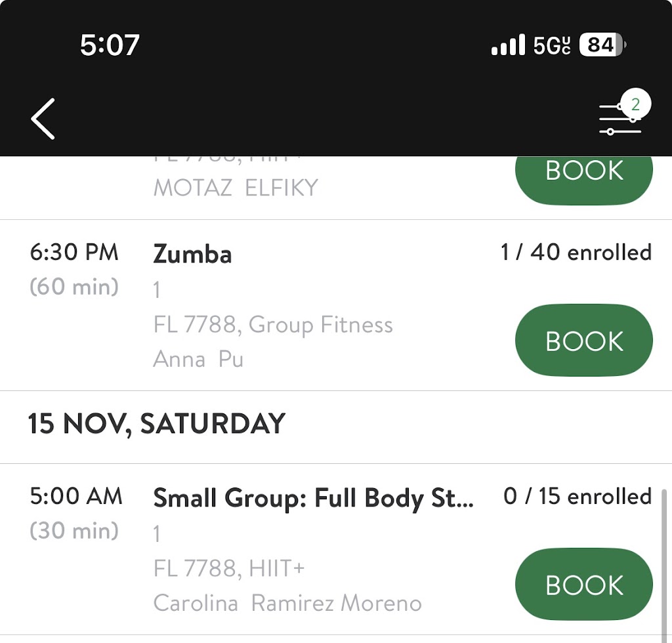Tap the battery indicator showing 84

(x=602, y=45)
